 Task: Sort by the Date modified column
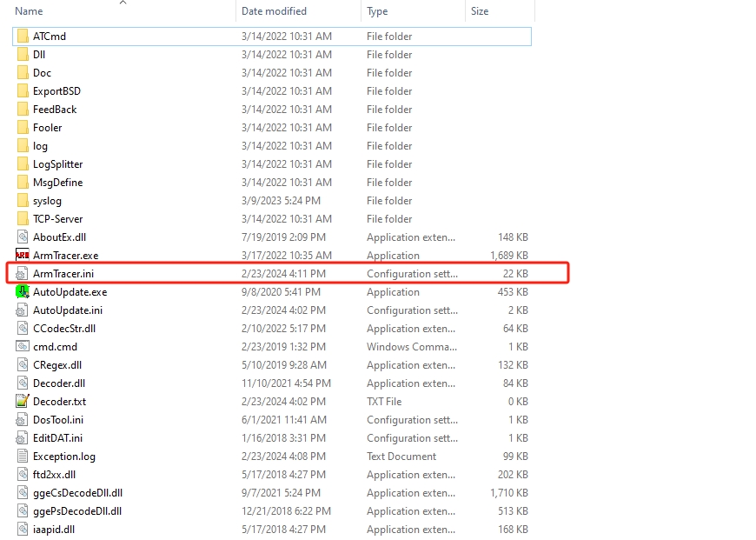point(274,11)
